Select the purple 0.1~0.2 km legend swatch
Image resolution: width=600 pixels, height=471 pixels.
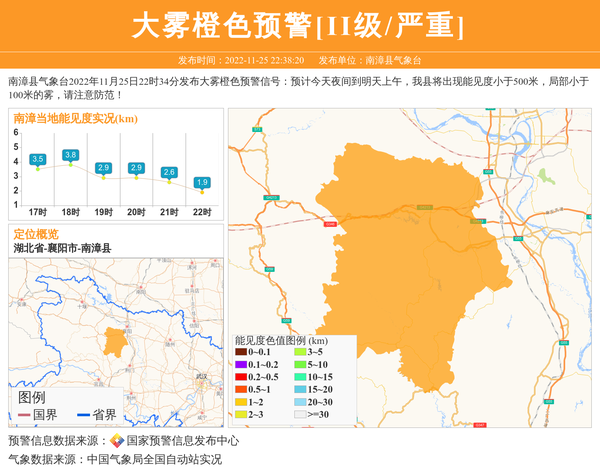point(241,364)
